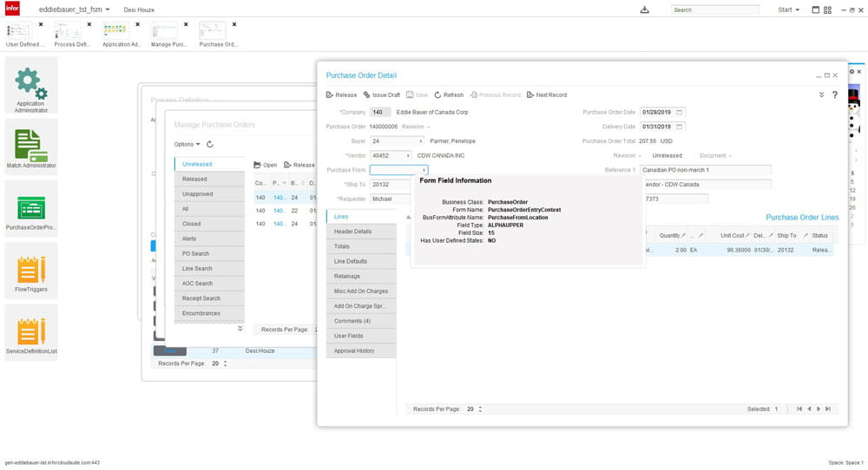Viewport: 868px width, 470px height.
Task: Select the Line Defaults tab
Action: point(361,262)
